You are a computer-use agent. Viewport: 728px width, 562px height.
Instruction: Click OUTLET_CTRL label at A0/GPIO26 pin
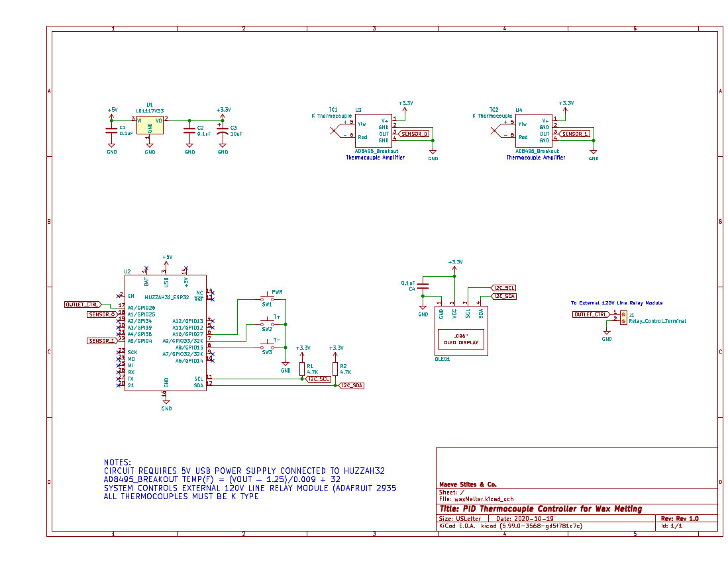point(83,304)
